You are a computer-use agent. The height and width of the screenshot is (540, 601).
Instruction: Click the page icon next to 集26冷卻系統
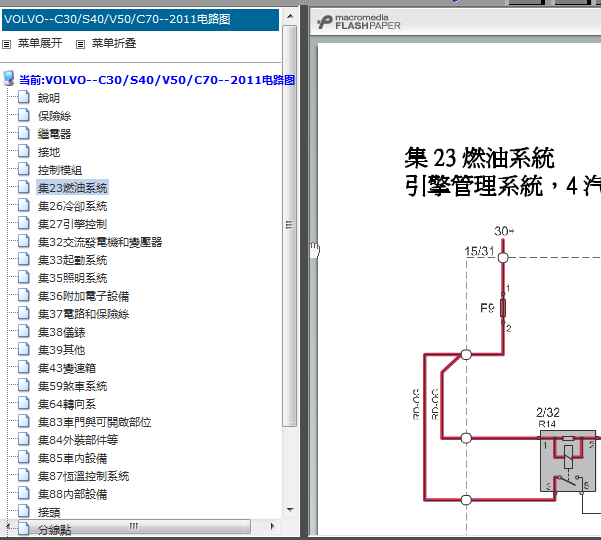[x=24, y=205]
